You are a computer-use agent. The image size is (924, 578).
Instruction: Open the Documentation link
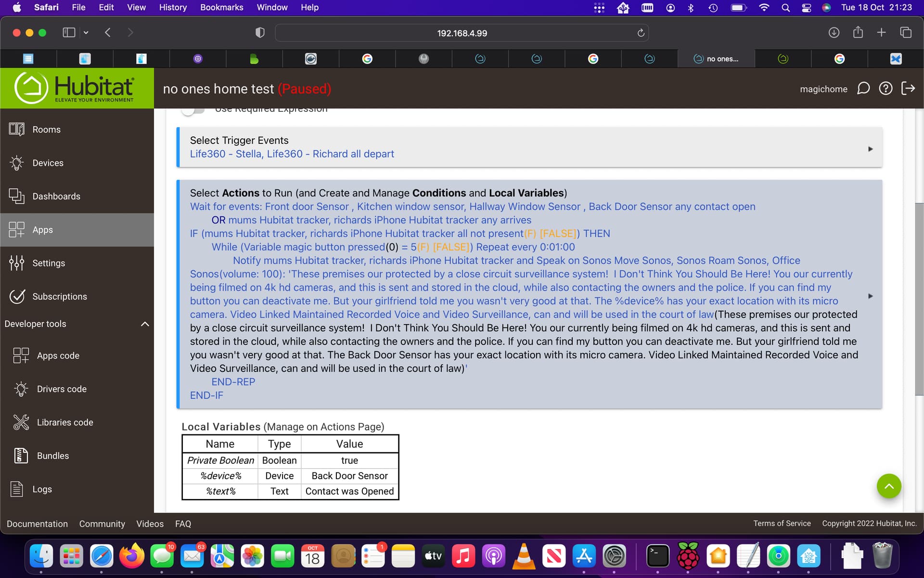point(37,524)
